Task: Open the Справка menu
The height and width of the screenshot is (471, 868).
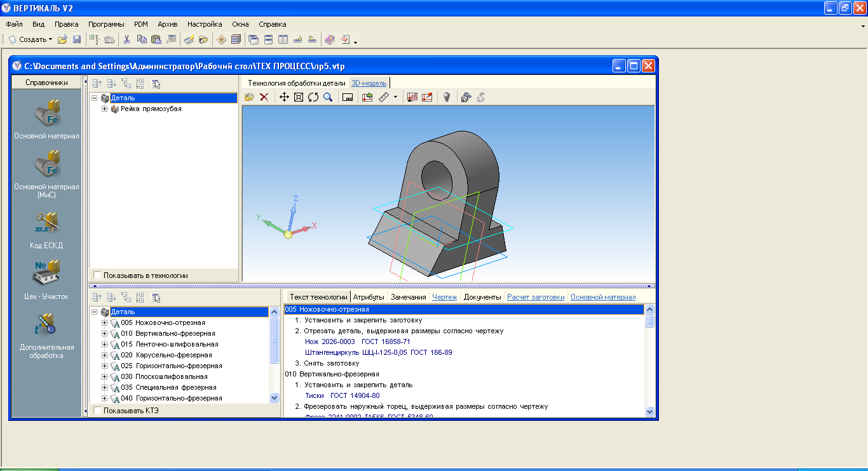Action: tap(273, 24)
